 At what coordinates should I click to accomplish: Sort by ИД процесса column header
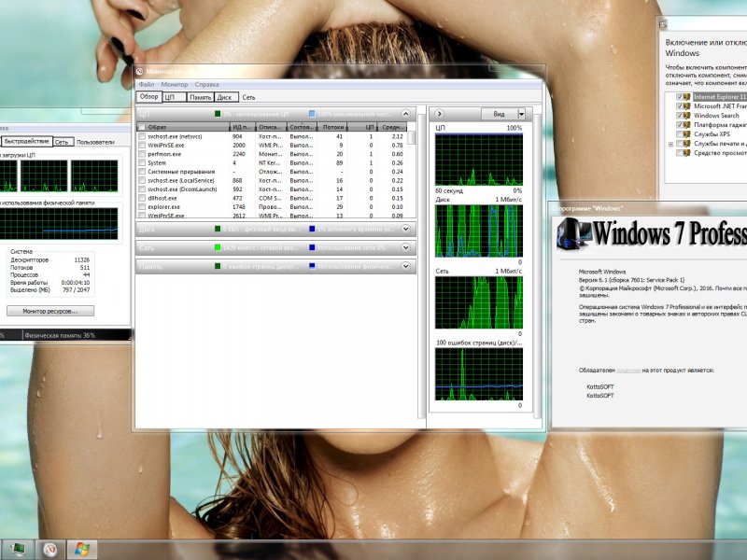pos(243,127)
